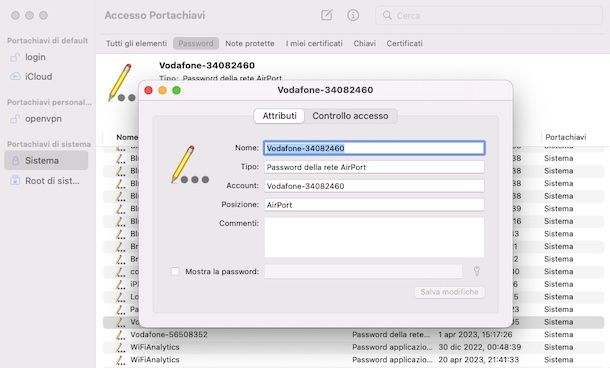Click the new keychain item compose icon
Viewport: 610px width, 368px height.
click(326, 15)
